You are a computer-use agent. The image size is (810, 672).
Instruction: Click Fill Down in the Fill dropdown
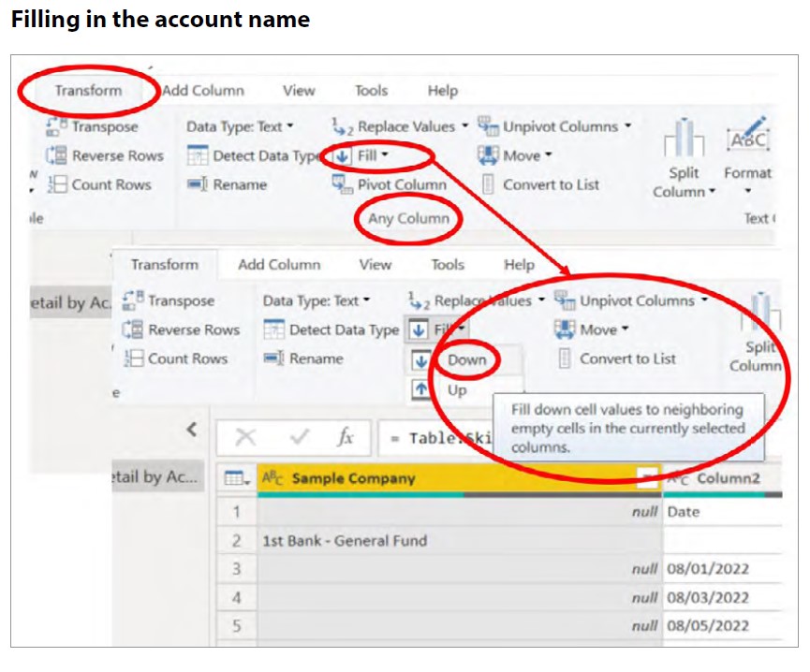coord(466,360)
